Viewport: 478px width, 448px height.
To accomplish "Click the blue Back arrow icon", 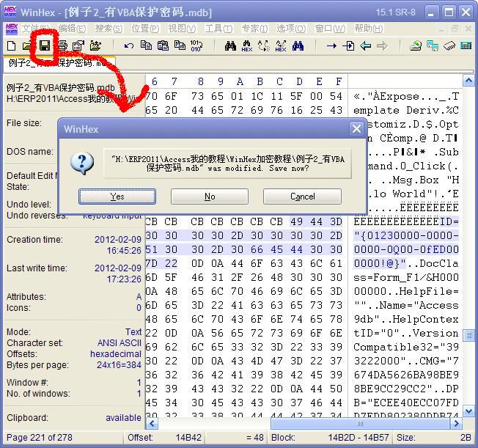I will click(365, 46).
